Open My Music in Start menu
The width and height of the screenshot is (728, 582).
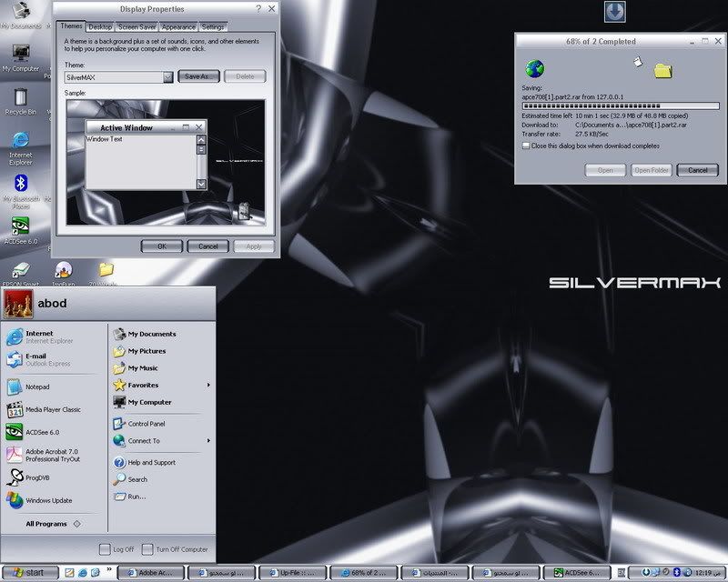[x=136, y=368]
